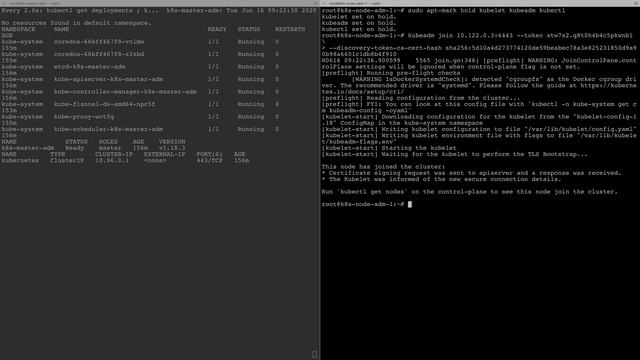This screenshot has height=360, width=640.
Task: Click pod name kube-apiserver-k8s-master-adm
Action: 109,80
